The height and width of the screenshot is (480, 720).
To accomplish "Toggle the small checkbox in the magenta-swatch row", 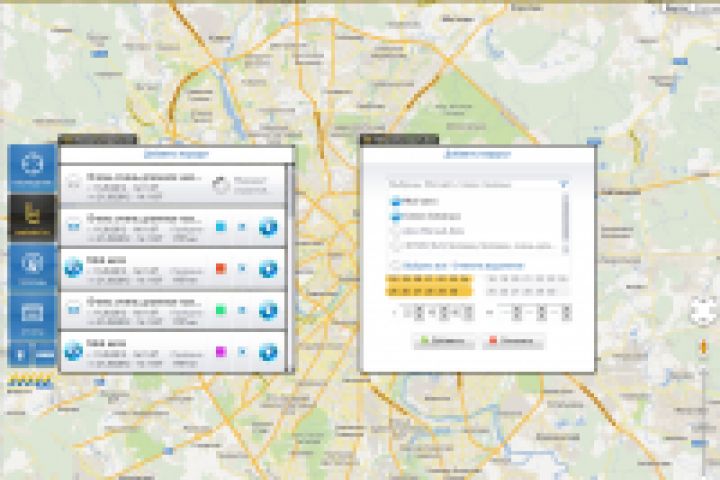I will 242,352.
